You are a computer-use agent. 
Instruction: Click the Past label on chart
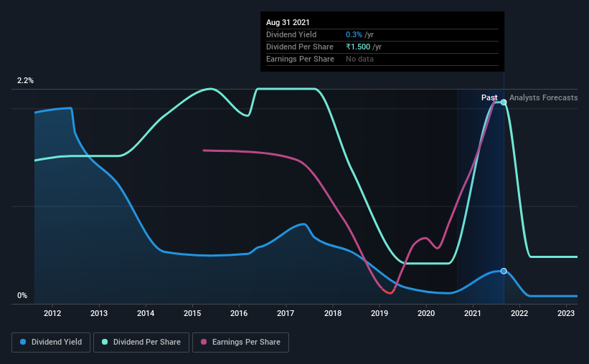tap(489, 97)
